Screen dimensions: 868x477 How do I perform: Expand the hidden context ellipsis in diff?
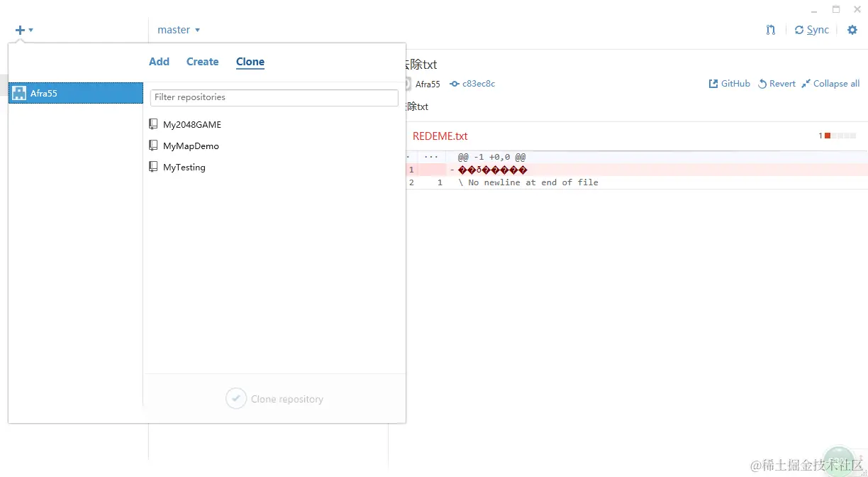point(430,157)
